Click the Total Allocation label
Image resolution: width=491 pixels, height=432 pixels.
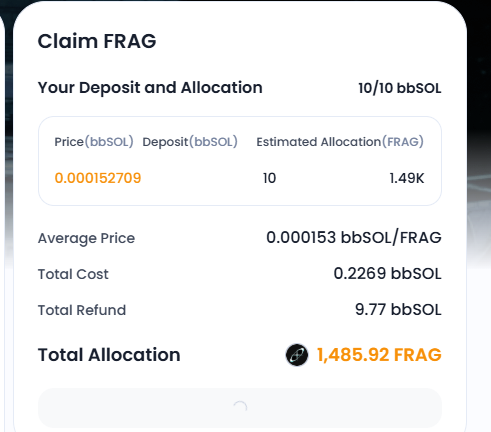109,355
